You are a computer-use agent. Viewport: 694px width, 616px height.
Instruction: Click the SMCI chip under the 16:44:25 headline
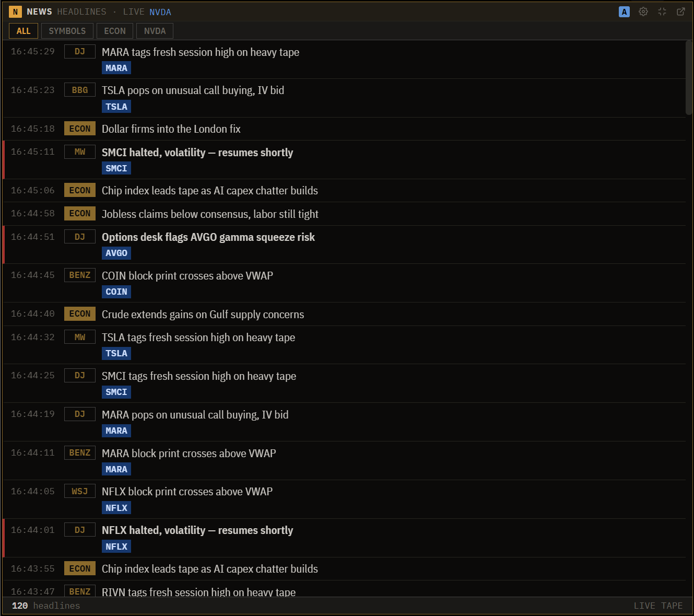(x=116, y=392)
